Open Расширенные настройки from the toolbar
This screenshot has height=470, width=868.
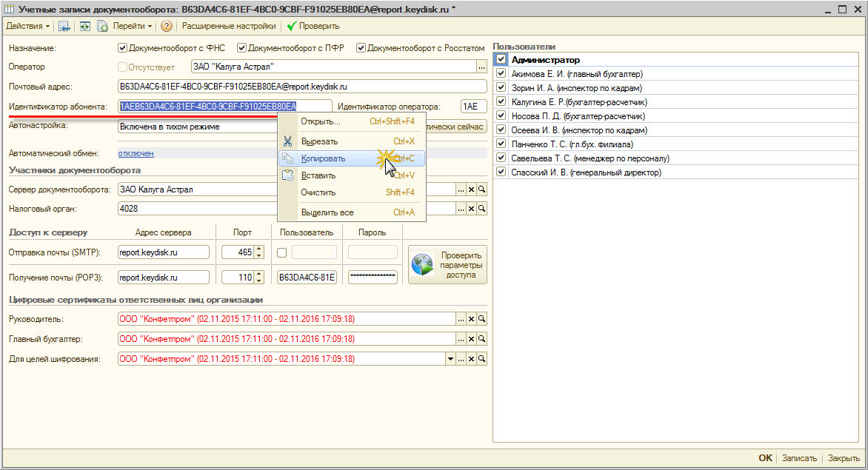pyautogui.click(x=229, y=26)
